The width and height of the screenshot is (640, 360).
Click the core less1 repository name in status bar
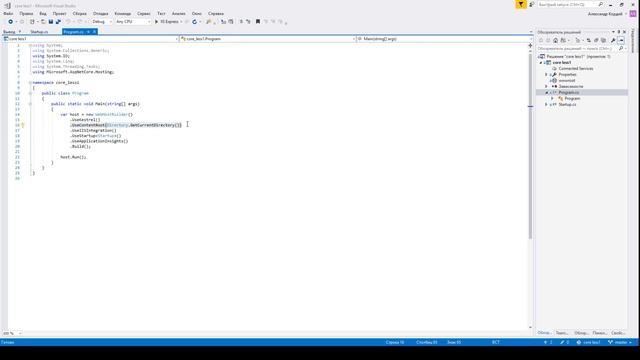coord(588,342)
